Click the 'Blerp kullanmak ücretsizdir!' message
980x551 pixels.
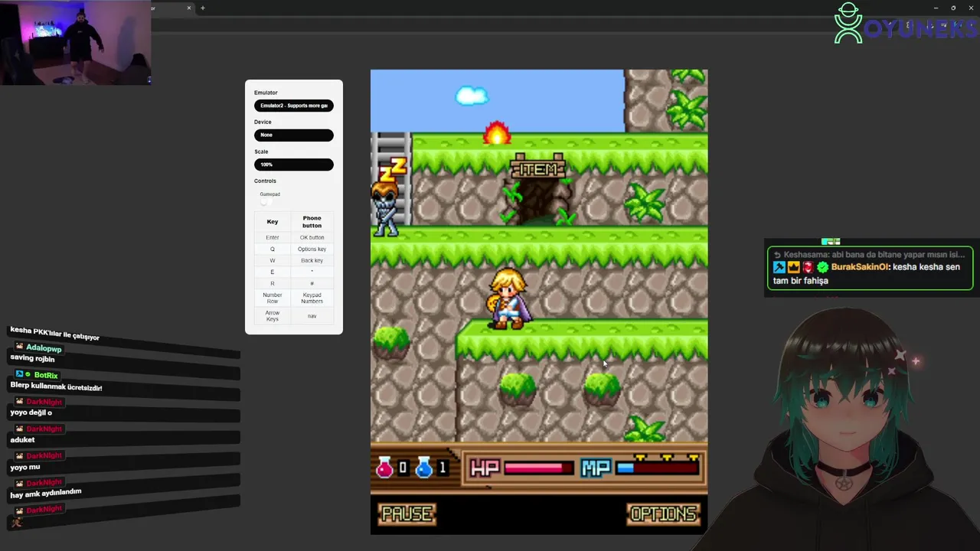click(x=56, y=386)
